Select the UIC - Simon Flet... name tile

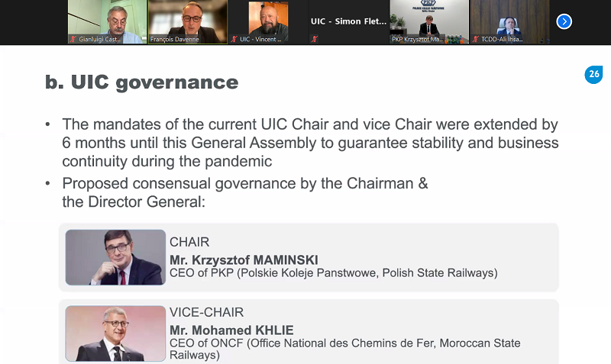point(349,22)
